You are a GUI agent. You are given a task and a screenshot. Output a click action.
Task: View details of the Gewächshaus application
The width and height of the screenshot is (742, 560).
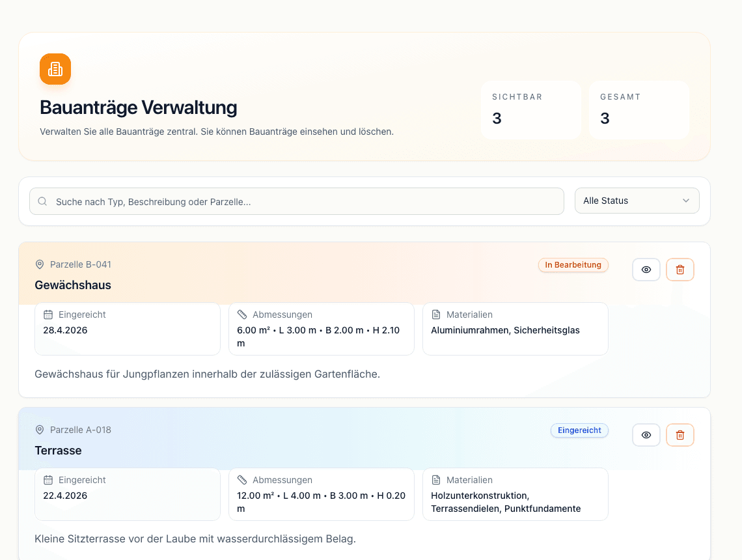coord(646,270)
